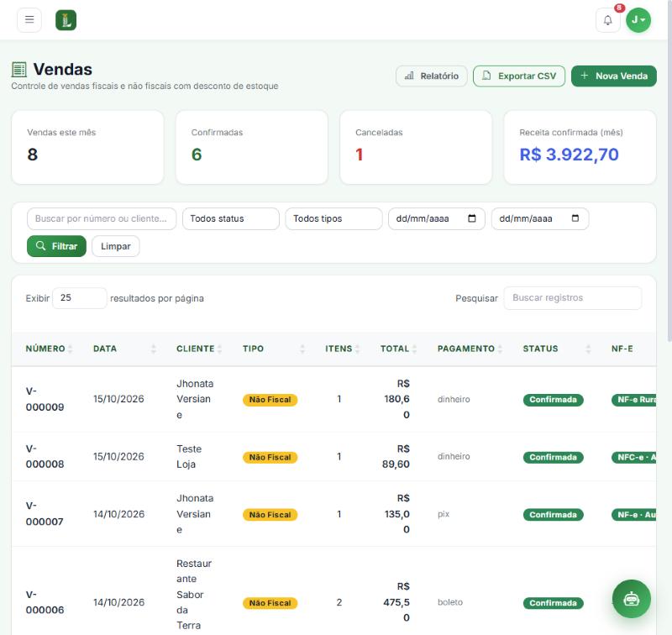672x635 pixels.
Task: Open the notifications bell
Action: pos(607,20)
